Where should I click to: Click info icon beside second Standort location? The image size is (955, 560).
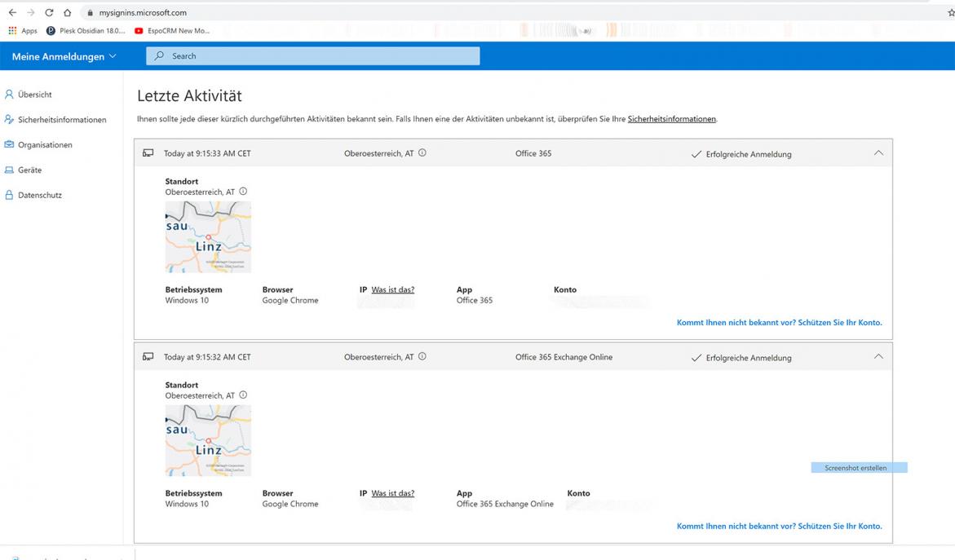point(243,395)
